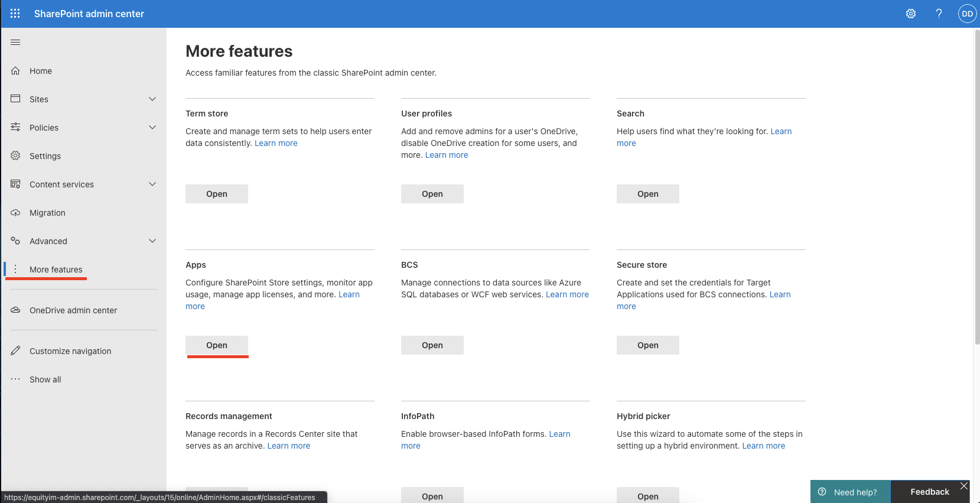Expand the Sites chevron
This screenshot has height=503, width=980.
pos(152,99)
